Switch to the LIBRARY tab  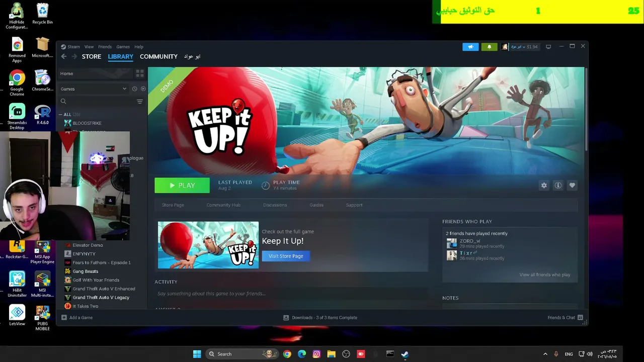(x=120, y=57)
